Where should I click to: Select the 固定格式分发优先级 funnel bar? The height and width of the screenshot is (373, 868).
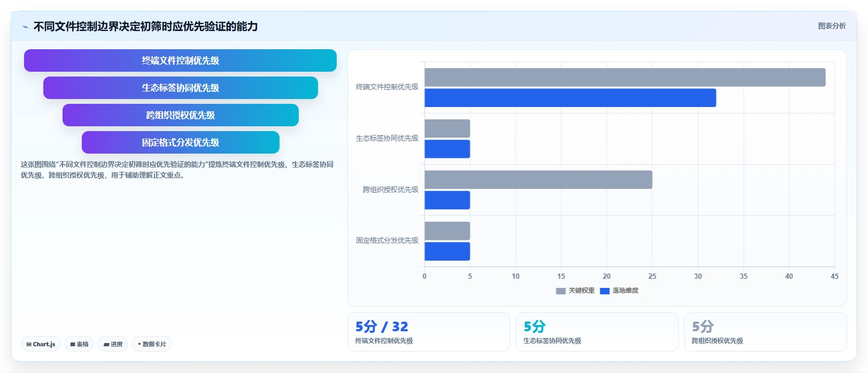click(181, 142)
